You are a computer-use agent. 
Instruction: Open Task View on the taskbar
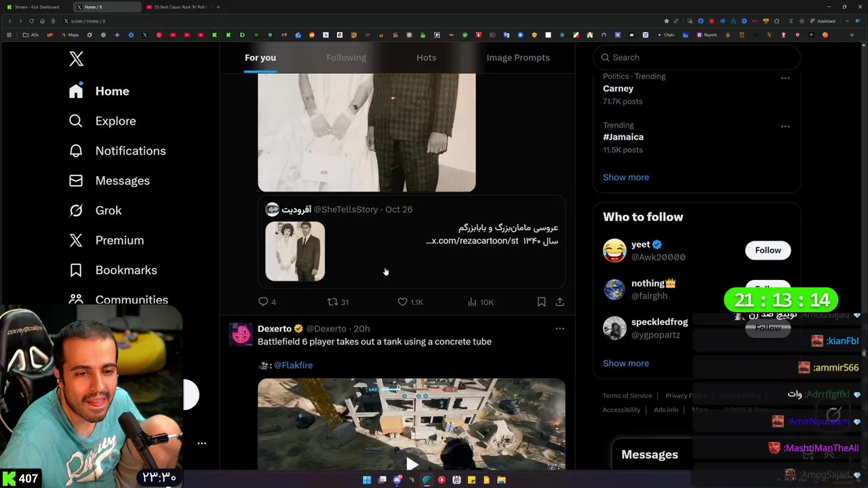(x=382, y=480)
